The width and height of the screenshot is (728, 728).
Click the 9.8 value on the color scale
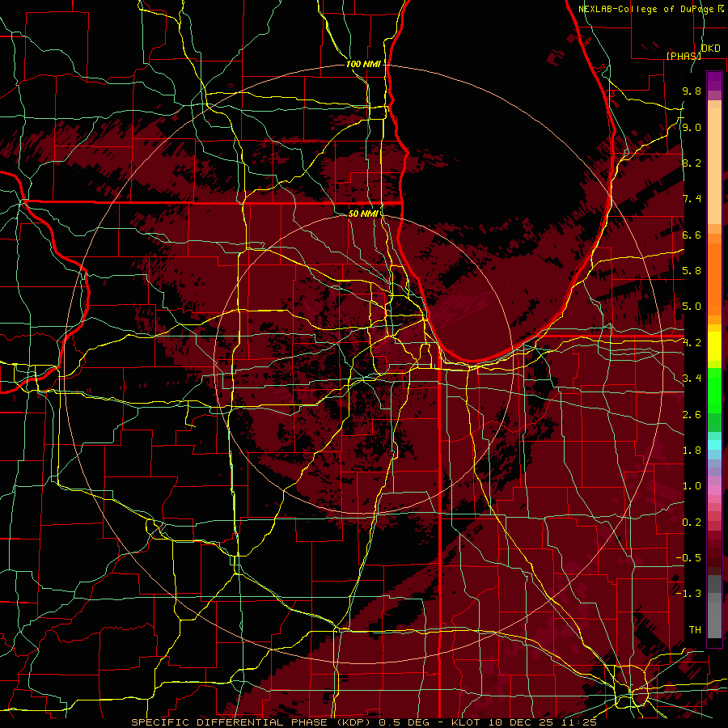[x=692, y=91]
